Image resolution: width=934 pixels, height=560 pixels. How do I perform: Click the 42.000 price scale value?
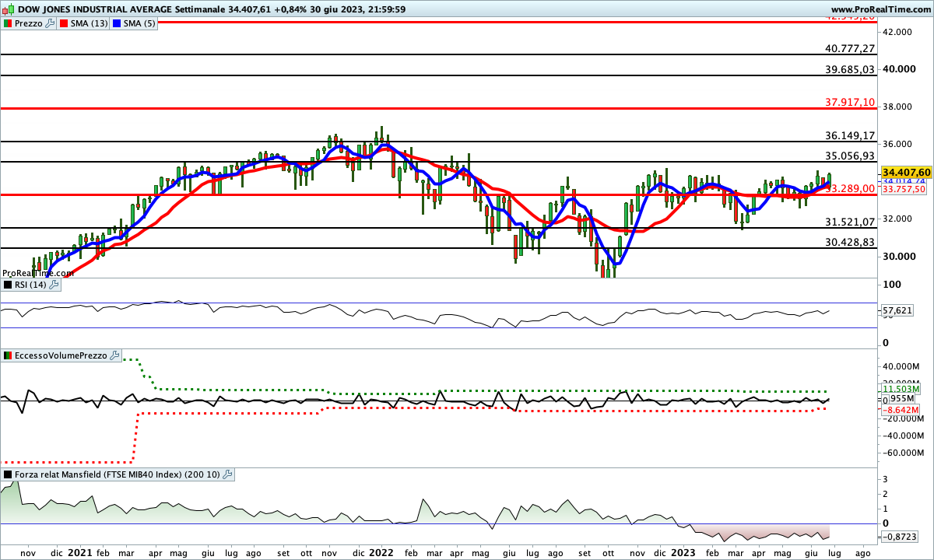[x=897, y=32]
